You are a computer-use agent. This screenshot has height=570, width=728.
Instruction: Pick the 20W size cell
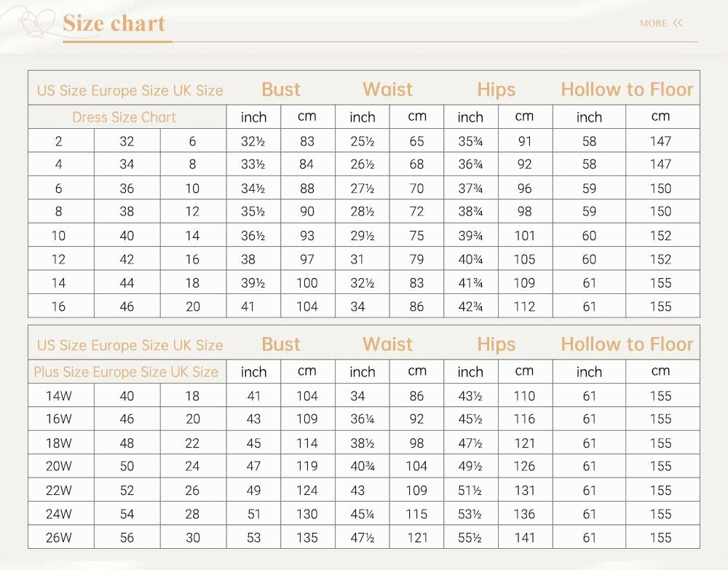59,467
